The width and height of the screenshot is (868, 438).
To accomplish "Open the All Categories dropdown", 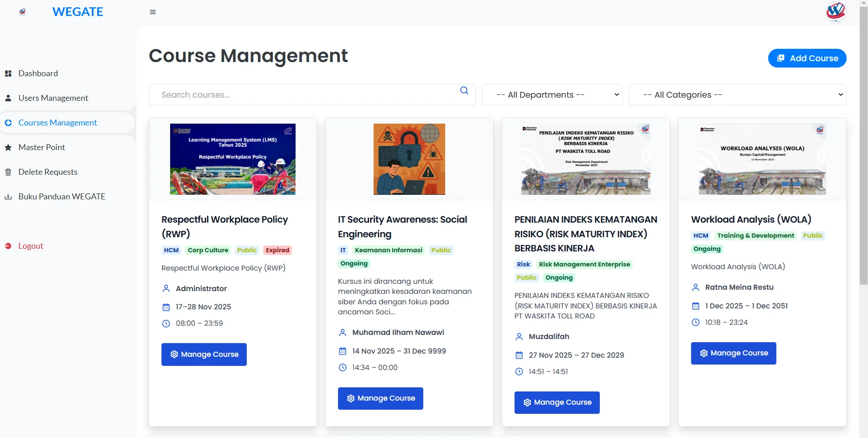I will point(737,95).
